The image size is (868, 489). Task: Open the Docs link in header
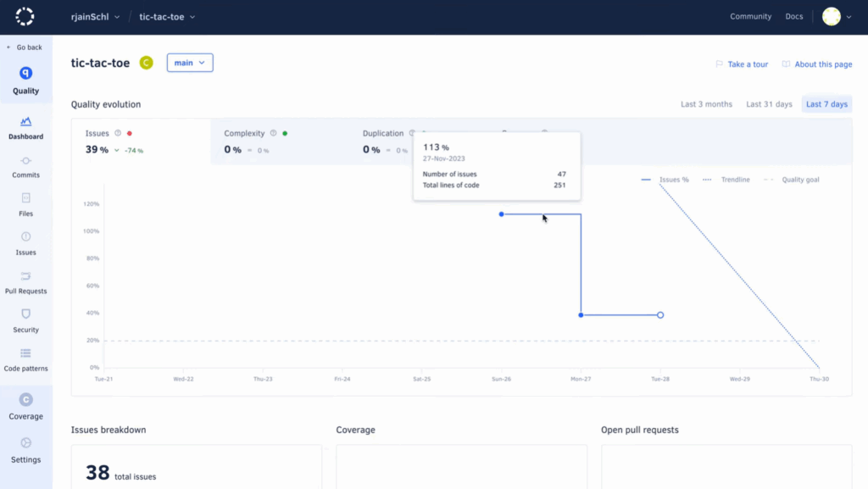pyautogui.click(x=794, y=17)
